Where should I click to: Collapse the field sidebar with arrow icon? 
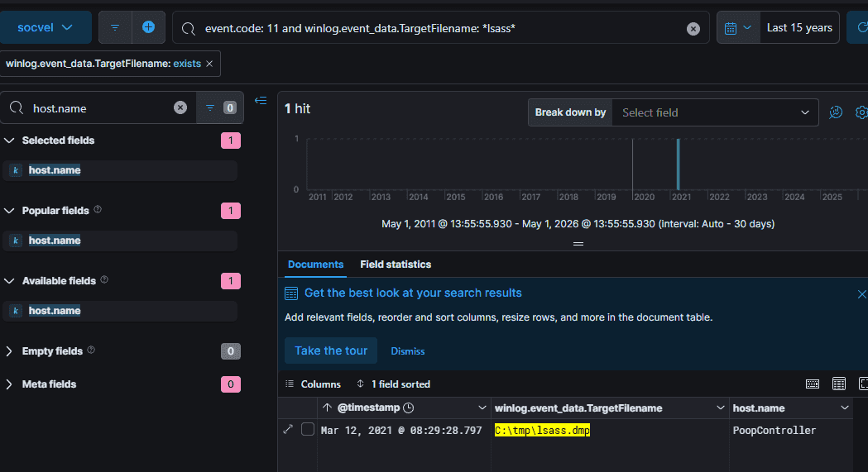tap(261, 101)
